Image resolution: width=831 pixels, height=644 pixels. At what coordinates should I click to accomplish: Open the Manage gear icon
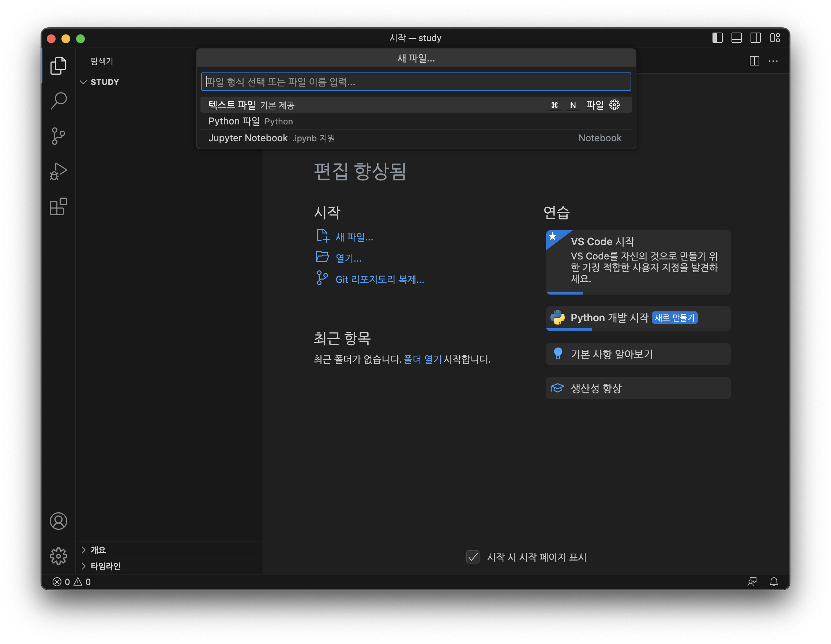click(x=58, y=556)
